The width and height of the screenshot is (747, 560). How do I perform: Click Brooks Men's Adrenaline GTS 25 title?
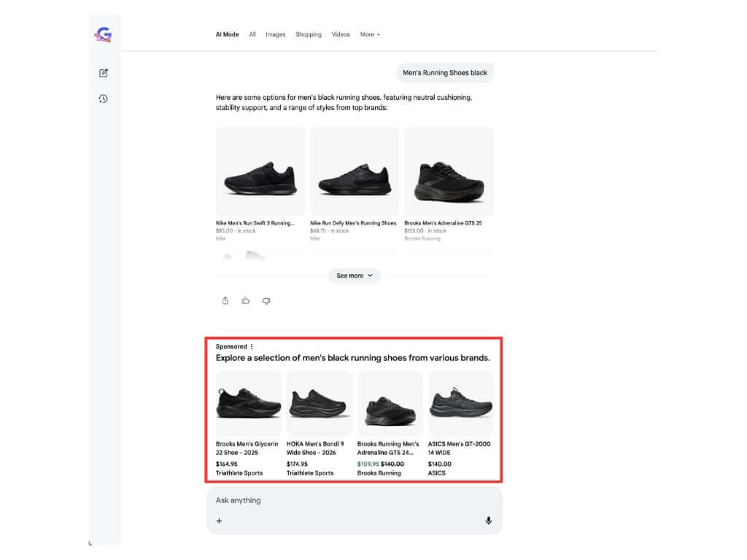[x=443, y=223]
